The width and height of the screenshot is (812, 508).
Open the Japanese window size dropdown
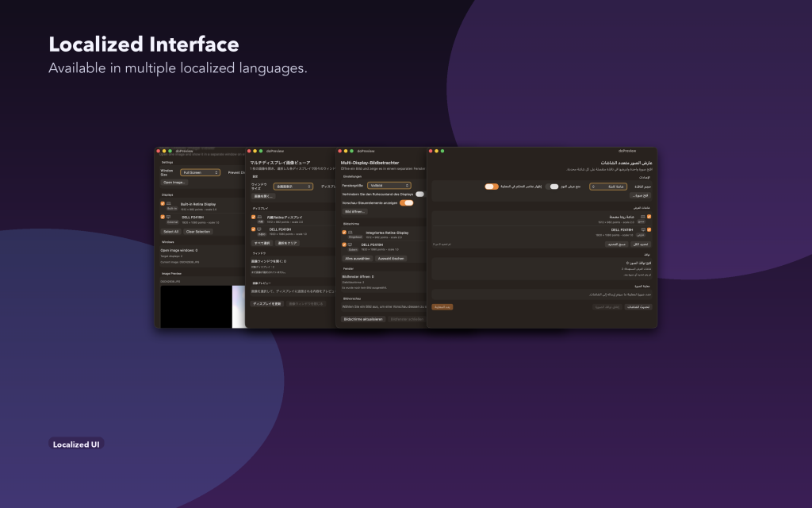tap(293, 186)
